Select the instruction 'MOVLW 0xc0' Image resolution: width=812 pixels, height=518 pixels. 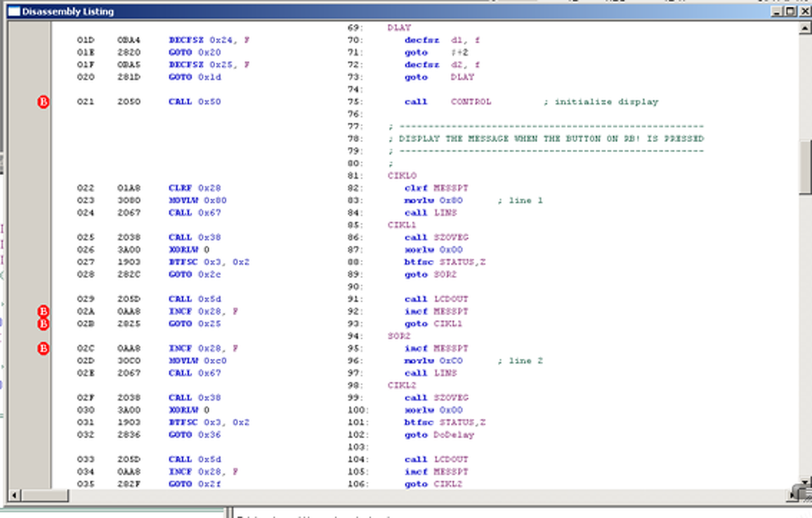(198, 361)
